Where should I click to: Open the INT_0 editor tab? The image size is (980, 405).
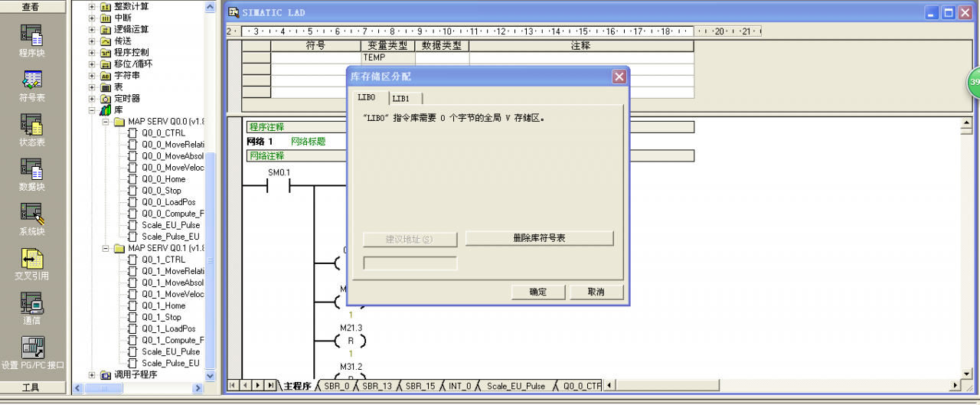coord(459,386)
